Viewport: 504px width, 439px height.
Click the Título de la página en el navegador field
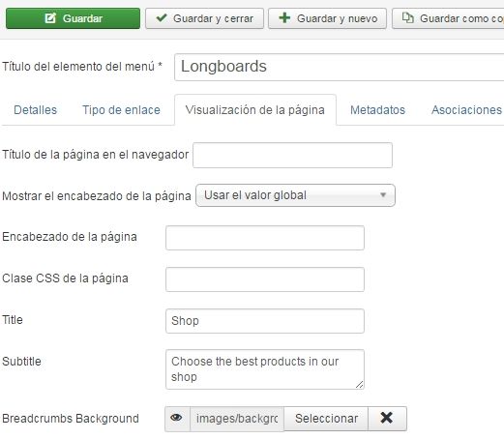coord(292,155)
